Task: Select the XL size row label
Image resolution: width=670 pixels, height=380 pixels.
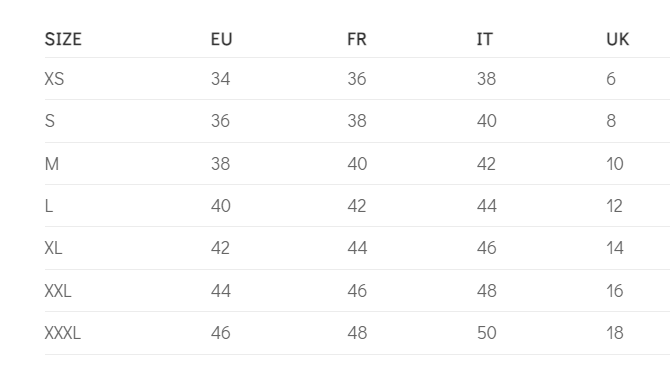Action: [53, 248]
